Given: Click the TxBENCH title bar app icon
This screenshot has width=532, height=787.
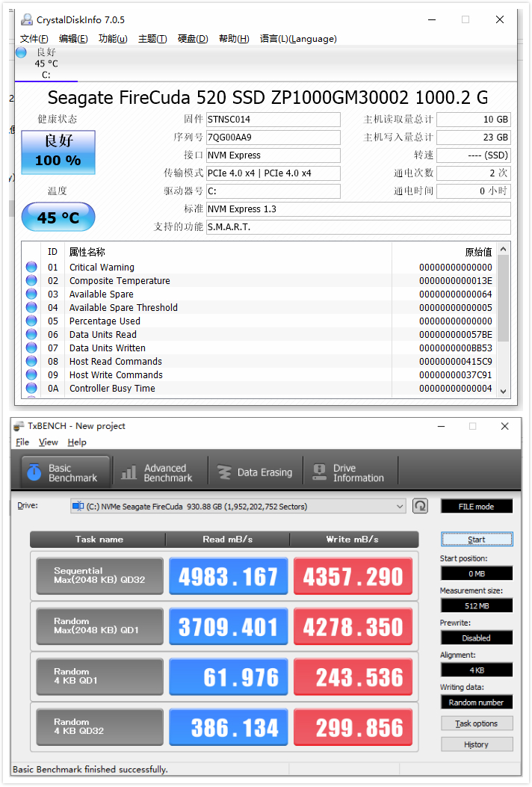Looking at the screenshot, I should pos(19,426).
